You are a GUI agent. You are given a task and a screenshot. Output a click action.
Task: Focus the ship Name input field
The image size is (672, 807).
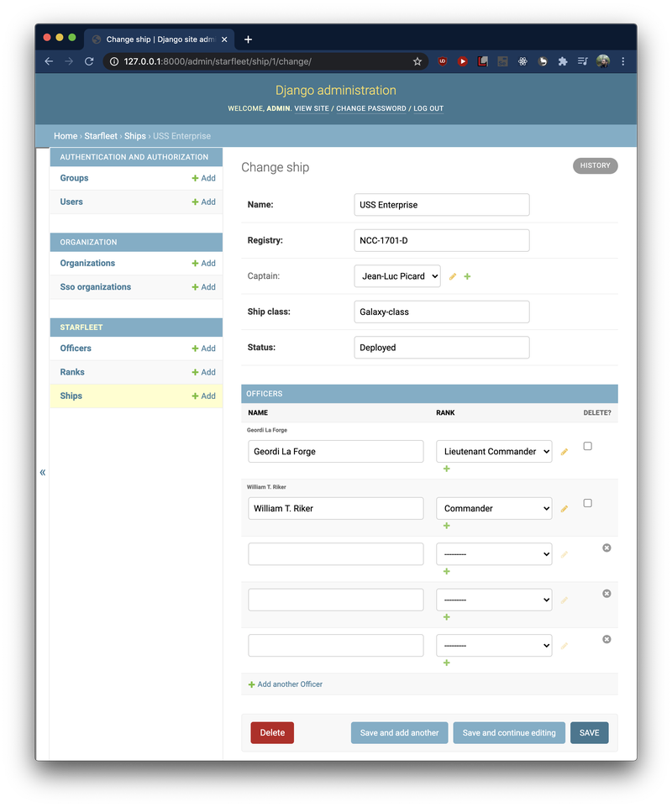coord(442,205)
